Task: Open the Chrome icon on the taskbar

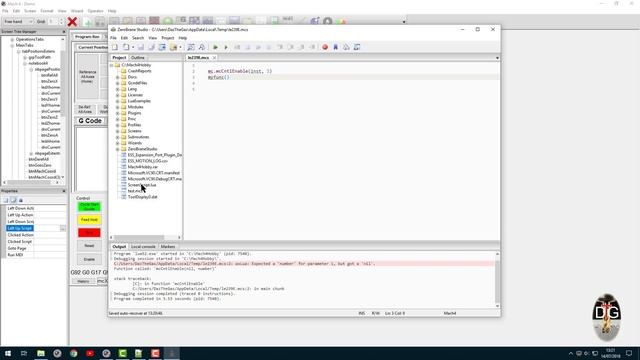Action: 73,353
